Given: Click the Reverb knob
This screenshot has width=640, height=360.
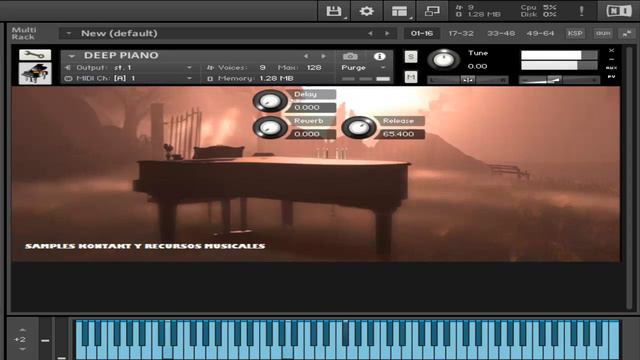Looking at the screenshot, I should 270,127.
